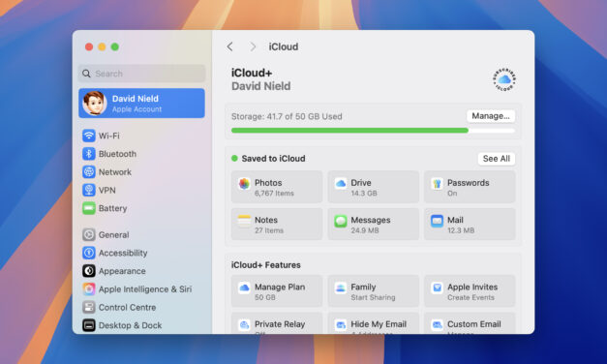Click the Desktop & Dock label
This screenshot has height=364, width=607.
click(x=130, y=325)
